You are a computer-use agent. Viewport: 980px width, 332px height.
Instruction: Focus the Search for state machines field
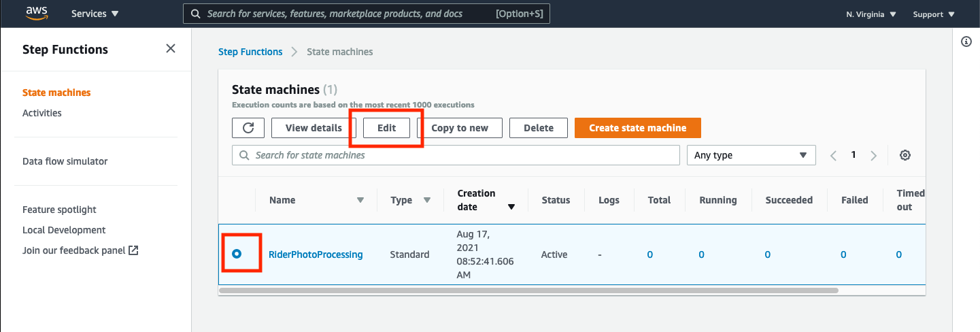[x=456, y=155]
